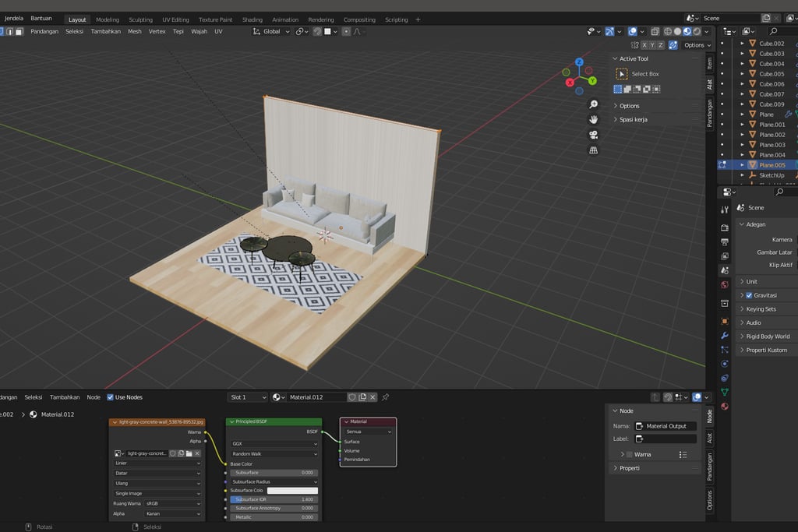The height and width of the screenshot is (532, 798).
Task: Open image file via folder icon in texture node
Action: point(189,453)
